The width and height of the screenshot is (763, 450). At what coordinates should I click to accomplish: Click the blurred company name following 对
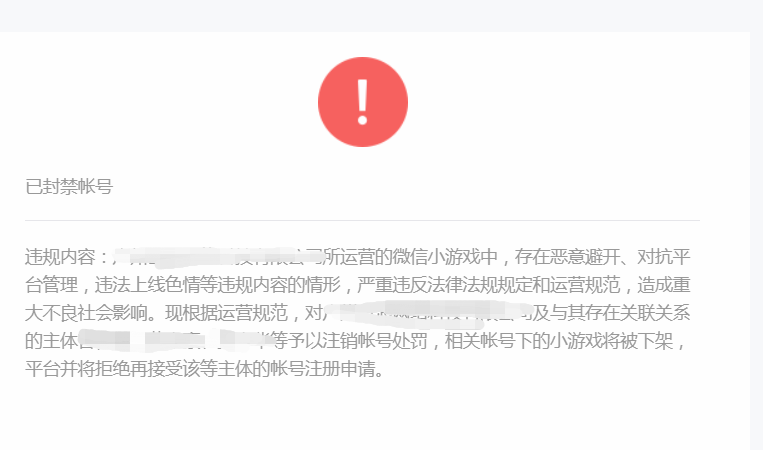[x=428, y=314]
